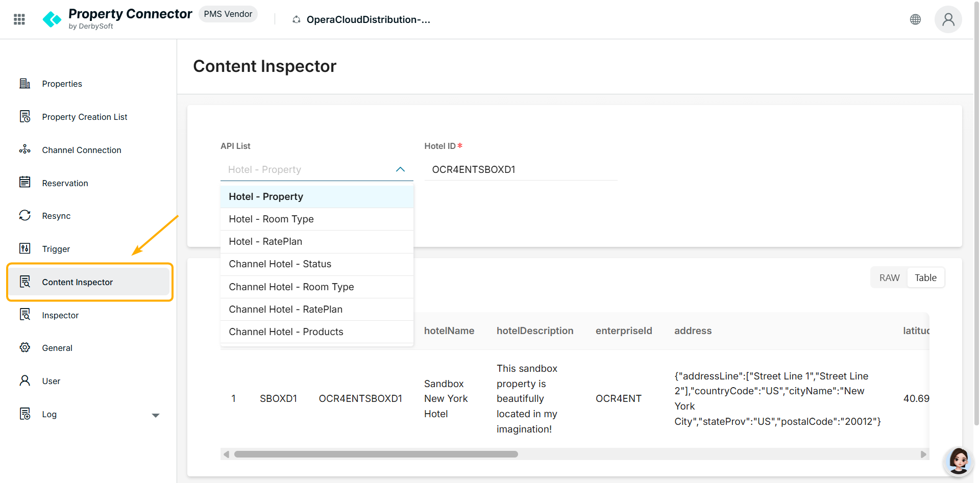Screen dimensions: 980x483
Task: Click the scrollbar left arrow
Action: pyautogui.click(x=226, y=454)
